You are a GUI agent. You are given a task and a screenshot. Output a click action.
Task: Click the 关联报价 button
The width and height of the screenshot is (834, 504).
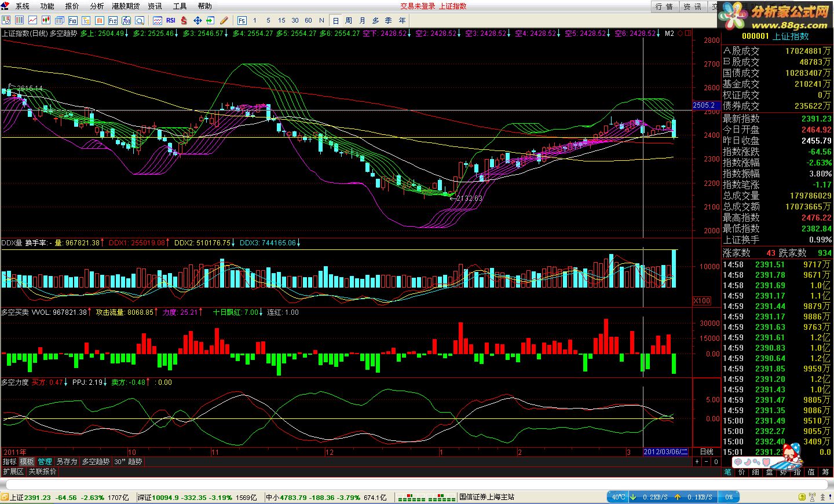pyautogui.click(x=42, y=472)
